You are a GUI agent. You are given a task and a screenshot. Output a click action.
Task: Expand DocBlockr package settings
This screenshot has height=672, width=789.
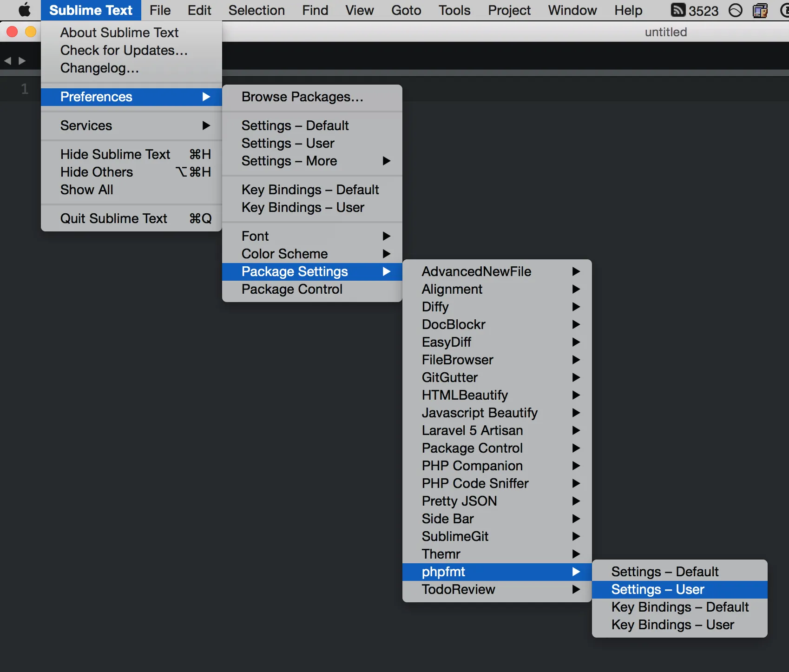click(x=497, y=324)
